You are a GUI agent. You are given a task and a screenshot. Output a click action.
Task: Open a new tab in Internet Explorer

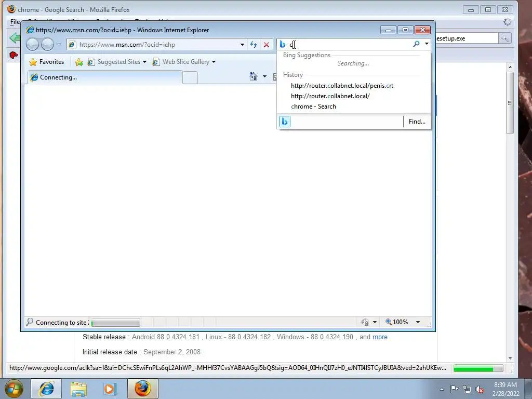coord(190,78)
